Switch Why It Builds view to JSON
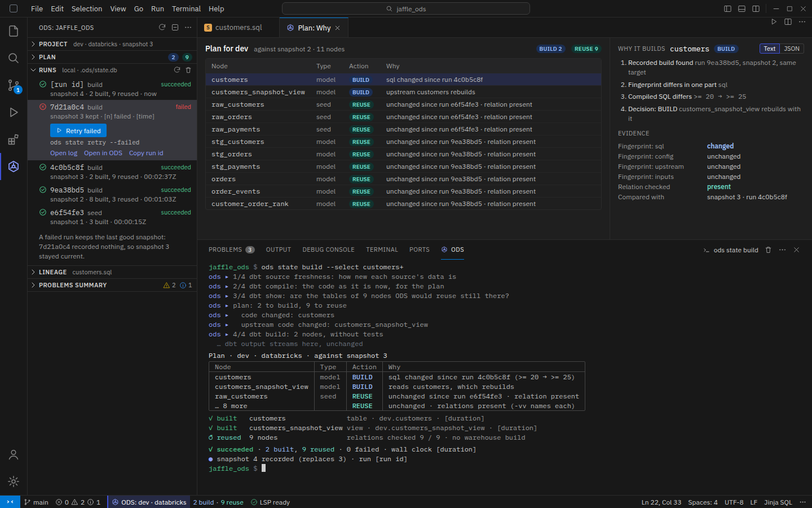Image resolution: width=812 pixels, height=508 pixels. [x=792, y=49]
